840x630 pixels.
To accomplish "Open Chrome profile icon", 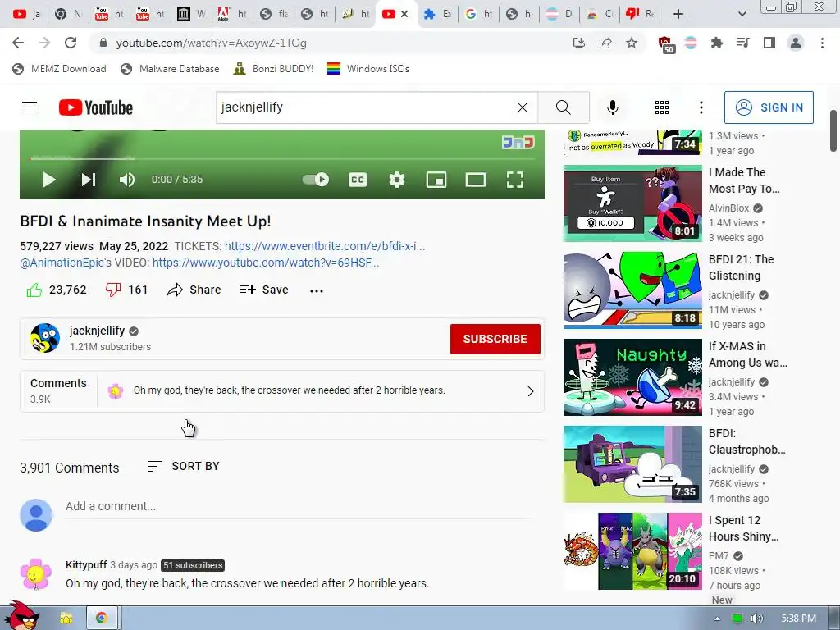I will (x=796, y=43).
